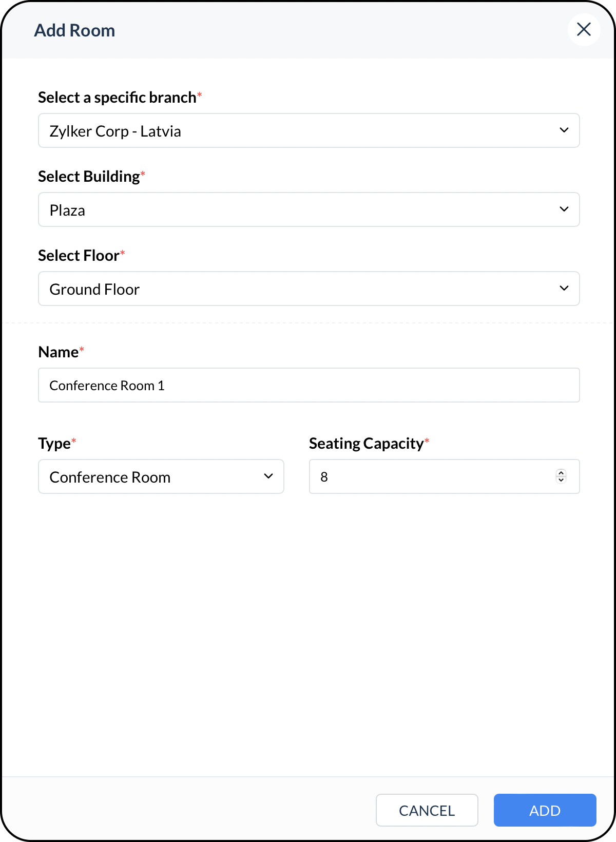Screen dimensions: 616x842
Task: Expand the Ground Floor dropdown
Action: point(309,289)
